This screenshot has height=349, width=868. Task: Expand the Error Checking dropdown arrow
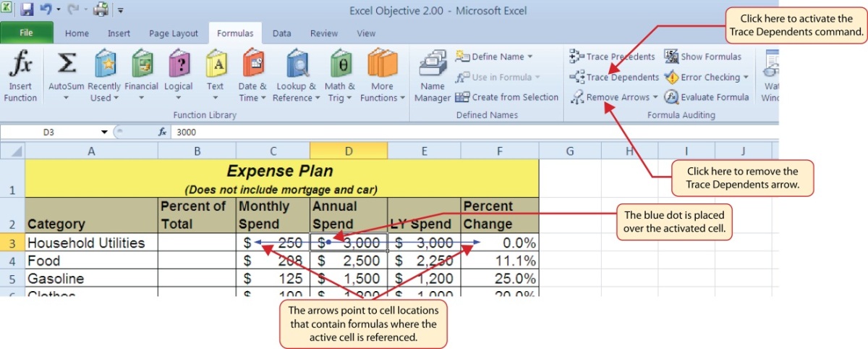[x=745, y=77]
